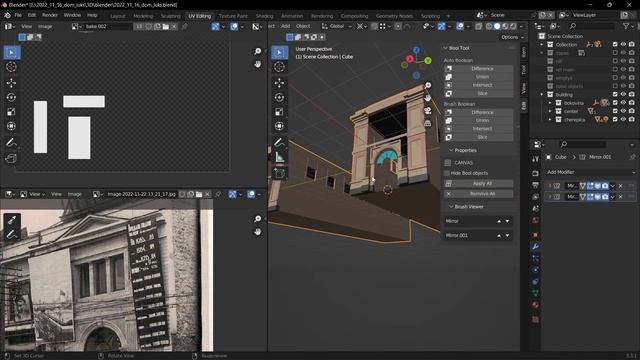Toggle camera view icon in 3D viewport
This screenshot has height=360, width=640.
tap(428, 111)
